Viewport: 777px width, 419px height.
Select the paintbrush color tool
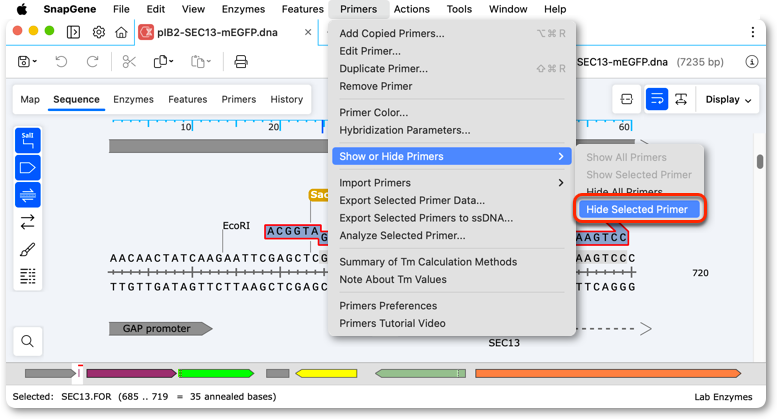[28, 249]
